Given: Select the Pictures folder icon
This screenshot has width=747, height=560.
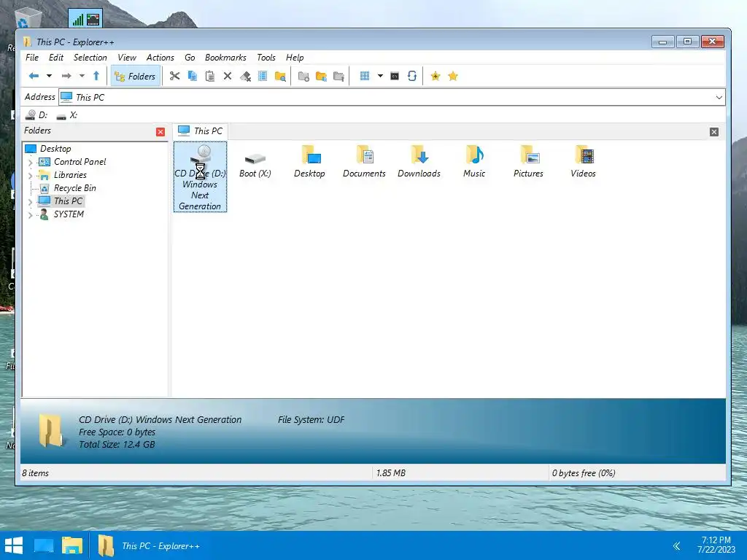Looking at the screenshot, I should [528, 161].
